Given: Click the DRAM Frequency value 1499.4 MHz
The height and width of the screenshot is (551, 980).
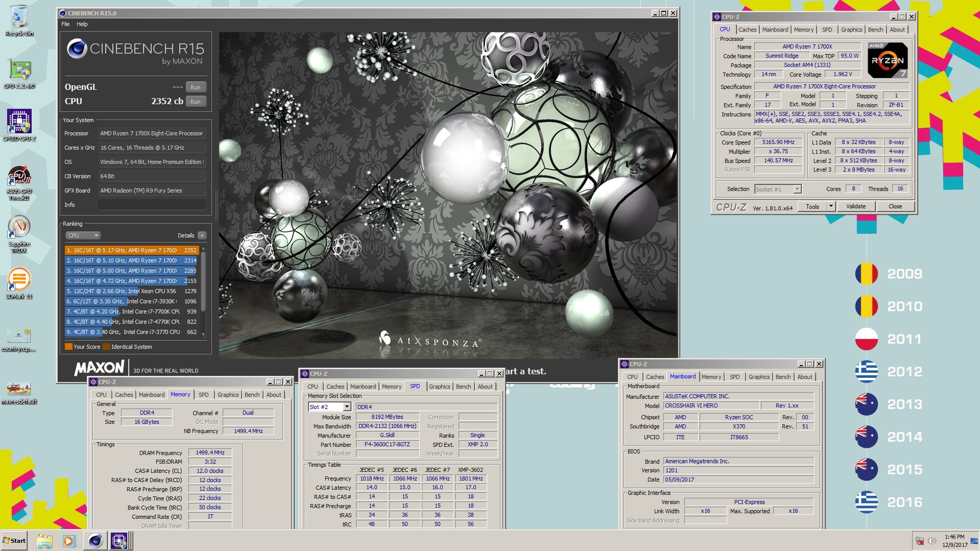Looking at the screenshot, I should [x=210, y=453].
